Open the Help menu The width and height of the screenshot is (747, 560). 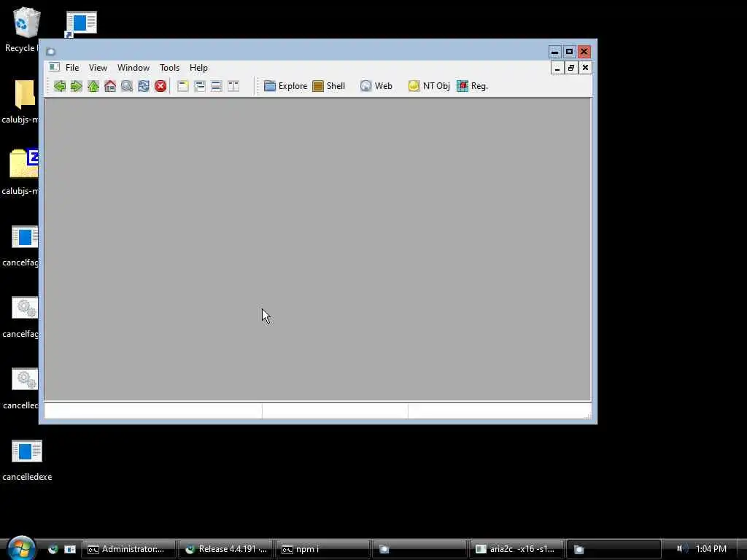click(x=198, y=68)
